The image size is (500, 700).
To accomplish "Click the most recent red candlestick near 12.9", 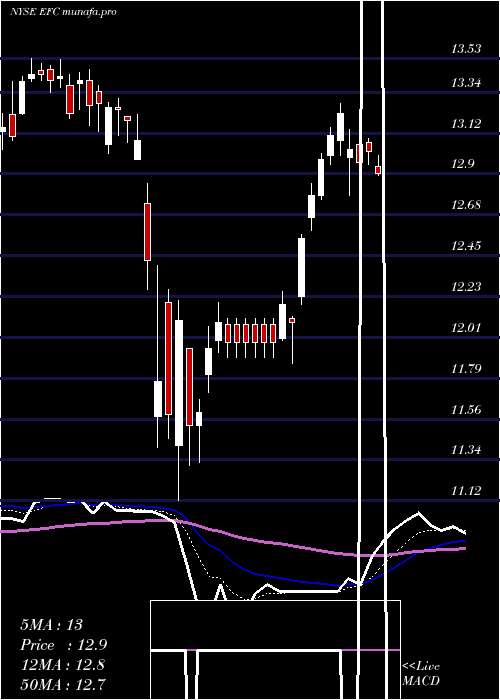I will point(378,170).
